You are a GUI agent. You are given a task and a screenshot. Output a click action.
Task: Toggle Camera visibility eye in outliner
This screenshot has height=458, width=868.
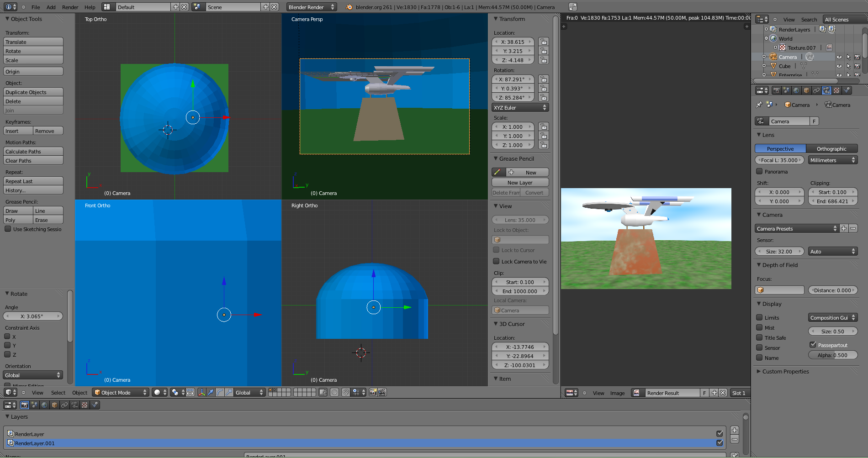click(839, 57)
